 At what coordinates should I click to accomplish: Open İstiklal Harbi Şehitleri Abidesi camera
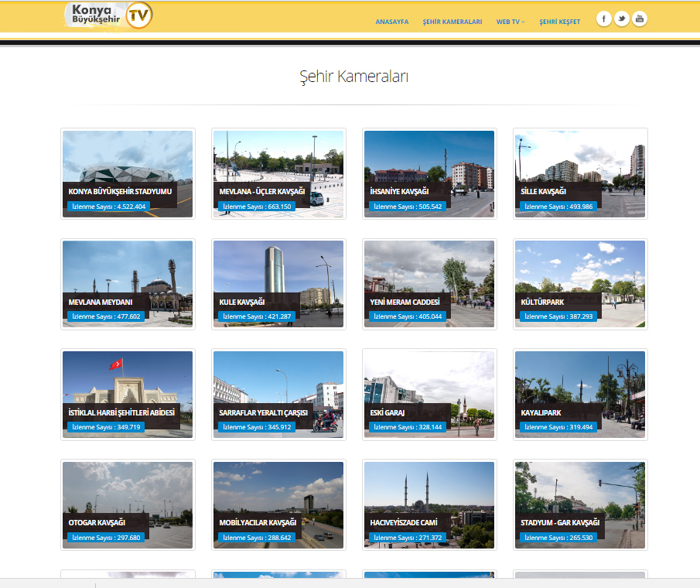point(128,395)
